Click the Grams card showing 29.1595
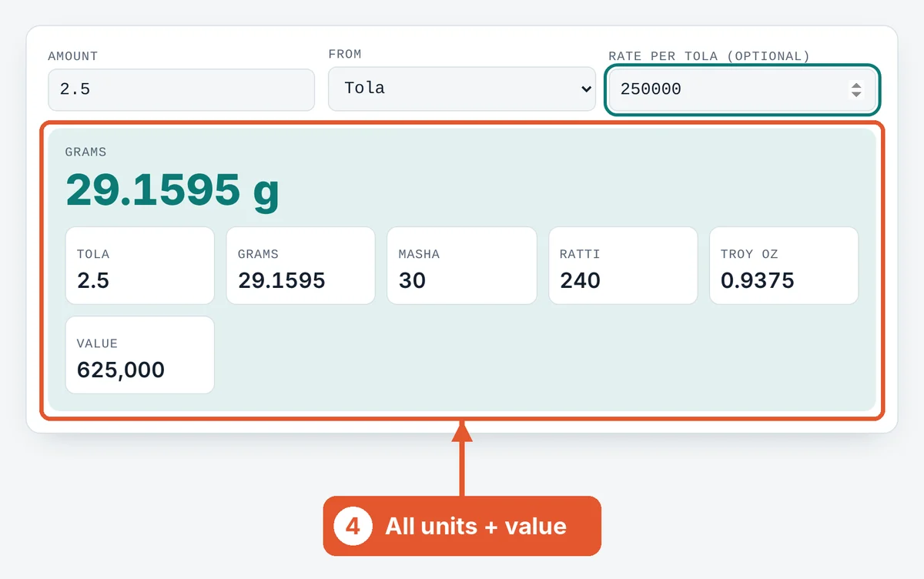The width and height of the screenshot is (924, 579). click(301, 266)
